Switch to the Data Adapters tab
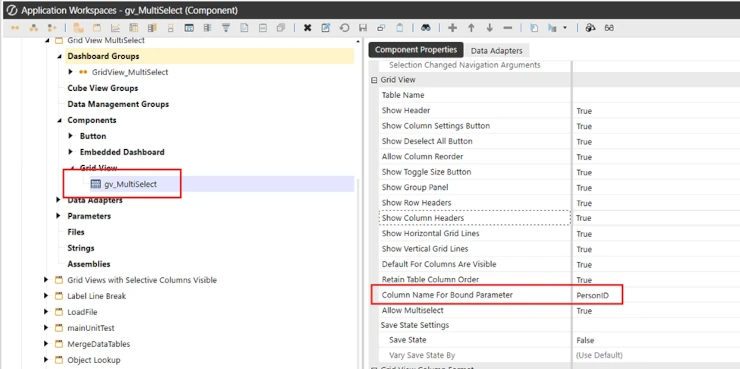This screenshot has height=369, width=740. pos(496,50)
